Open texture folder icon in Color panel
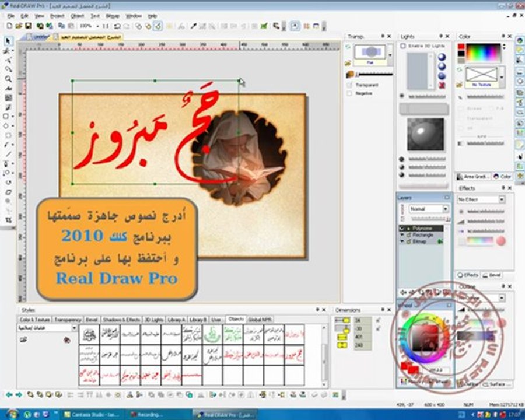This screenshot has width=525, height=420. pos(460,85)
